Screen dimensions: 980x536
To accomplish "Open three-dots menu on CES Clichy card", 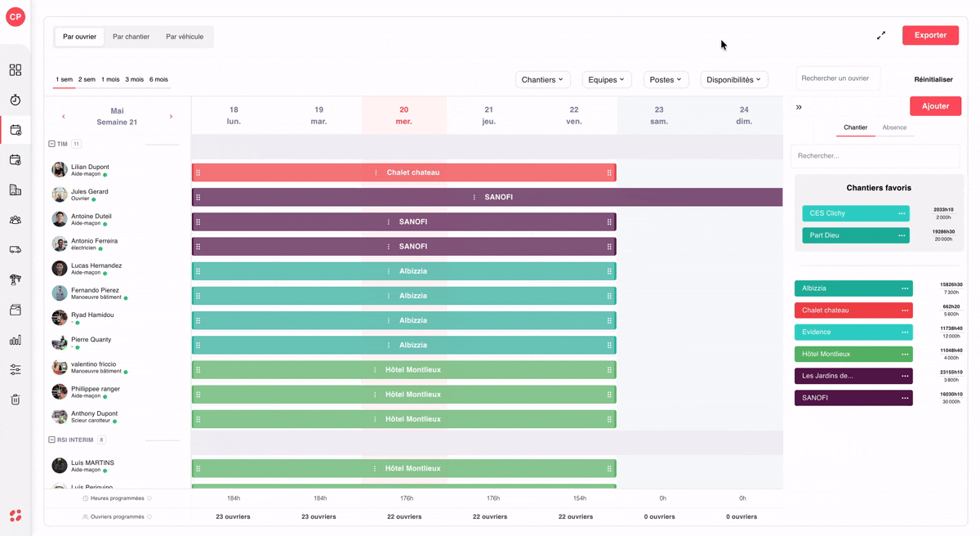I will [x=902, y=213].
